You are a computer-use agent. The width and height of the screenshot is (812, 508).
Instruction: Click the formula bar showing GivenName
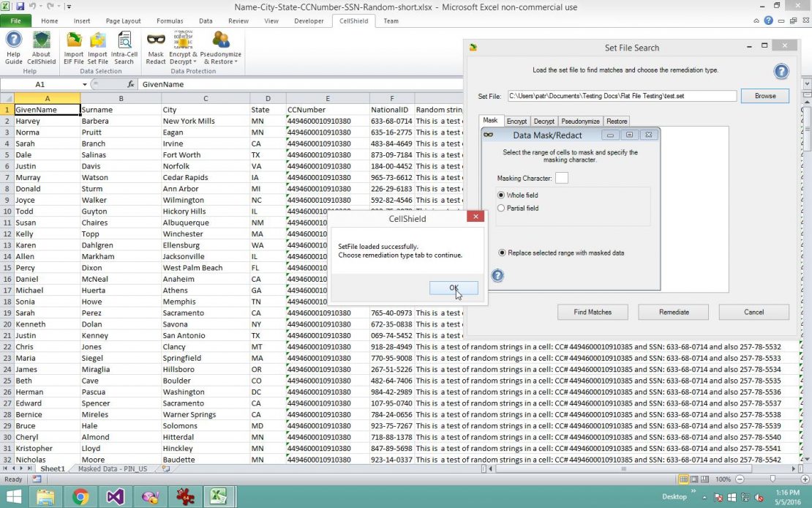coord(301,84)
